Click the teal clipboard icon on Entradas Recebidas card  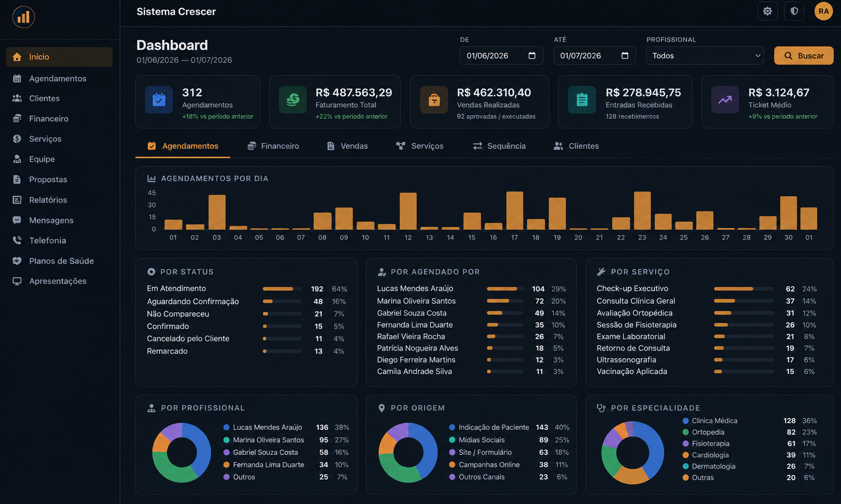[582, 100]
